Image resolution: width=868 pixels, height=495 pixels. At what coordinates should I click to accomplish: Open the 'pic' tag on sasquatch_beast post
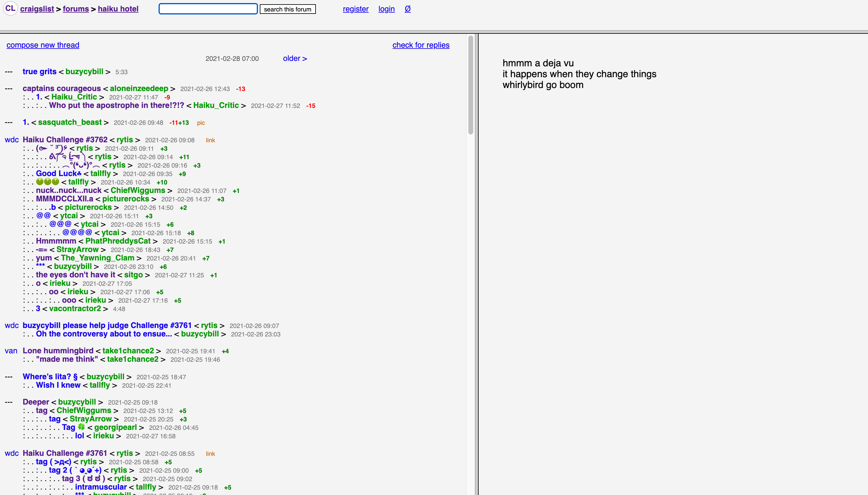pos(201,123)
